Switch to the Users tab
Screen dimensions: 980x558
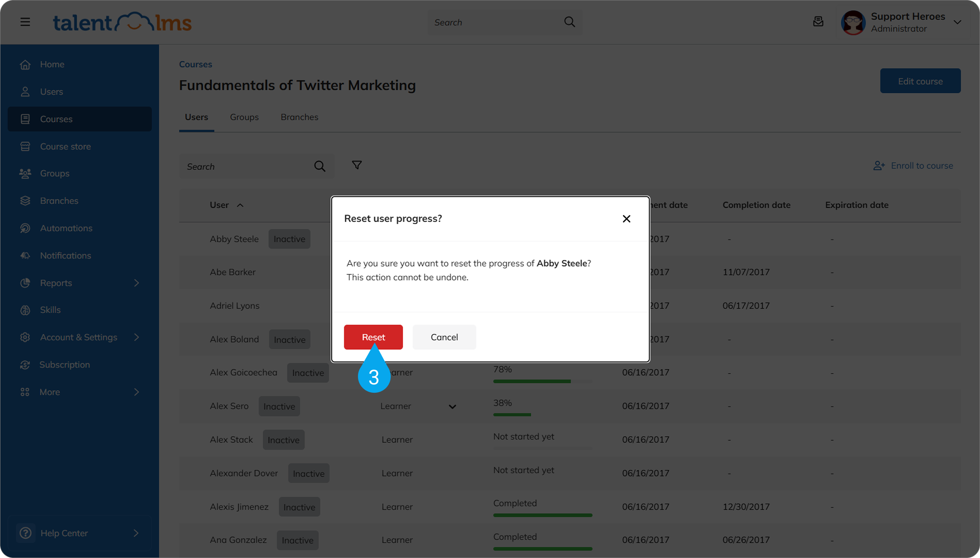point(196,117)
